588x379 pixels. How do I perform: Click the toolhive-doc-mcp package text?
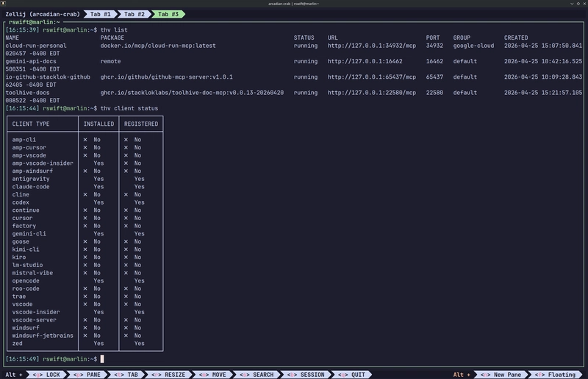coord(192,93)
